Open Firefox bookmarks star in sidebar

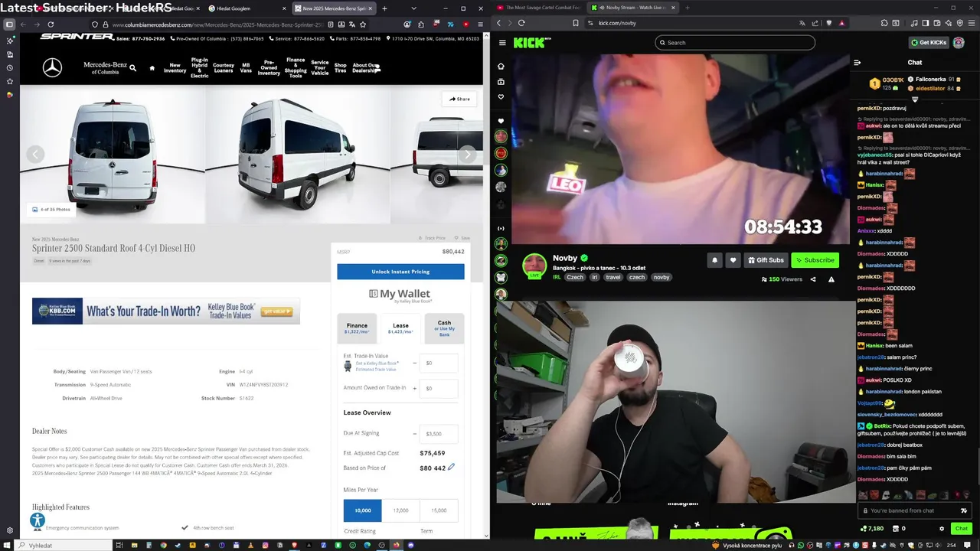9,81
